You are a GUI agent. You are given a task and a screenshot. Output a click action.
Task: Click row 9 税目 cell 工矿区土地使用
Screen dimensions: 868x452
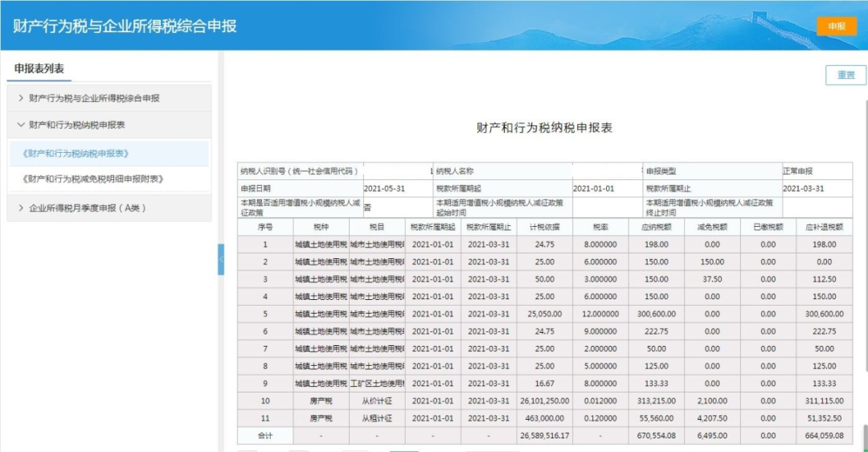click(x=377, y=384)
